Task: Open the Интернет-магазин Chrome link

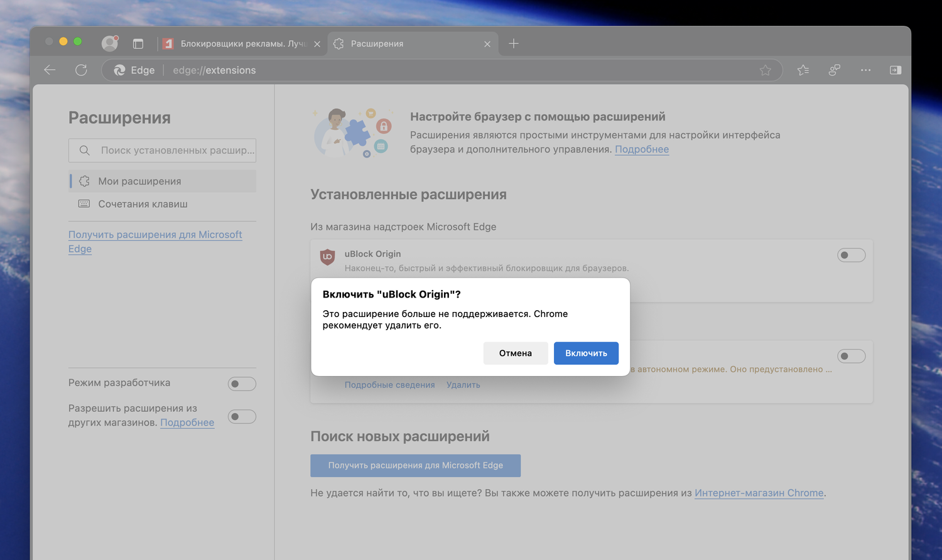Action: (759, 493)
